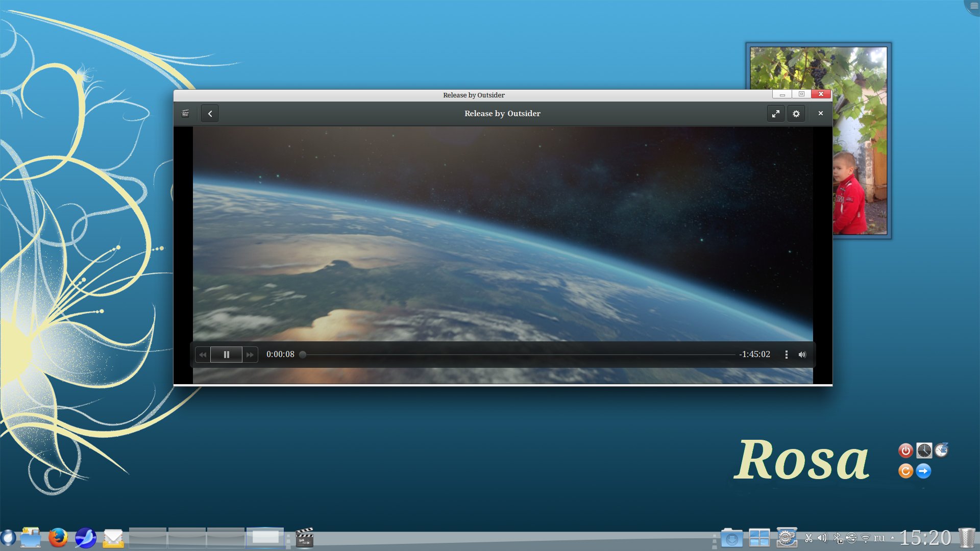Open SeaMonkey browser from the panel
This screenshot has width=980, height=551.
(x=85, y=538)
